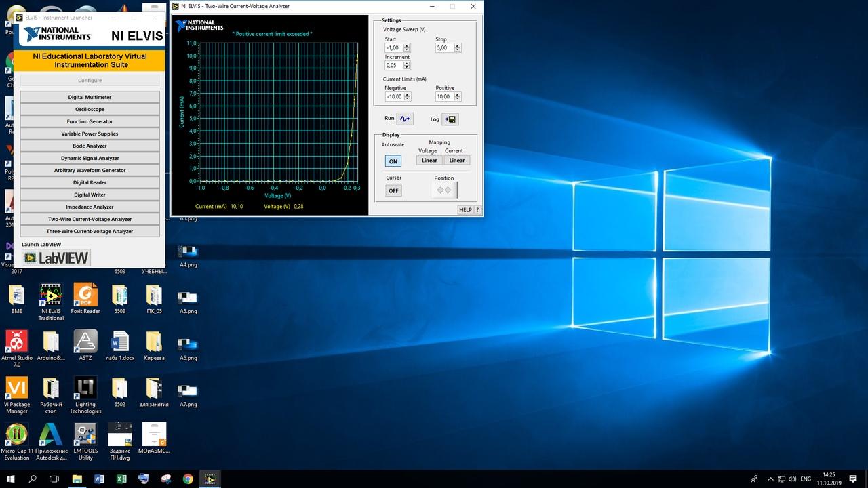Open Micro-Cap 11 Evaluation shortcut

[x=17, y=441]
